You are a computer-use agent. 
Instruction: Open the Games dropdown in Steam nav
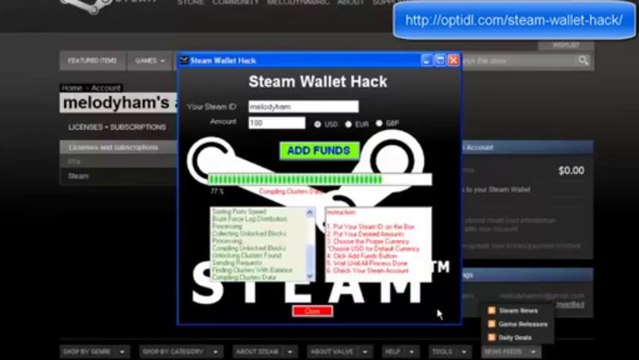(x=150, y=61)
